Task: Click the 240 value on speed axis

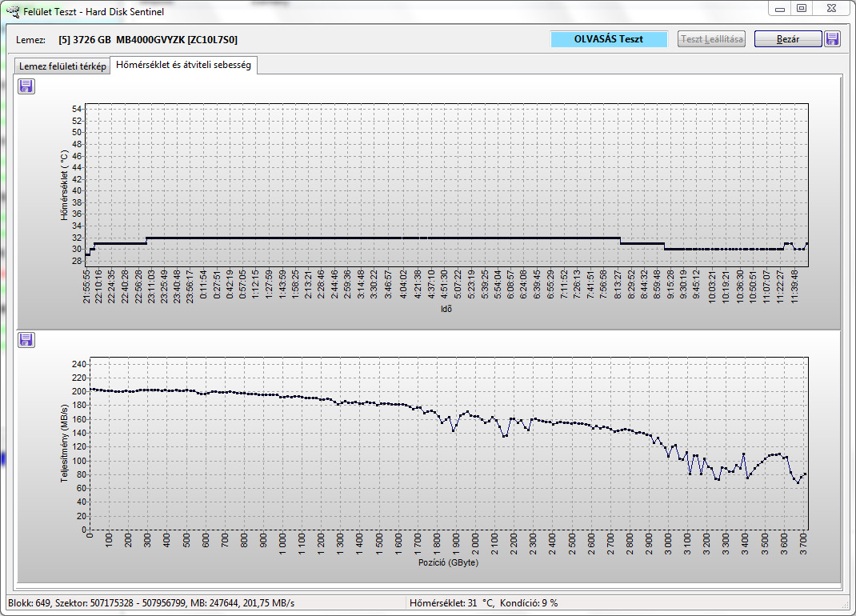Action: click(x=79, y=364)
